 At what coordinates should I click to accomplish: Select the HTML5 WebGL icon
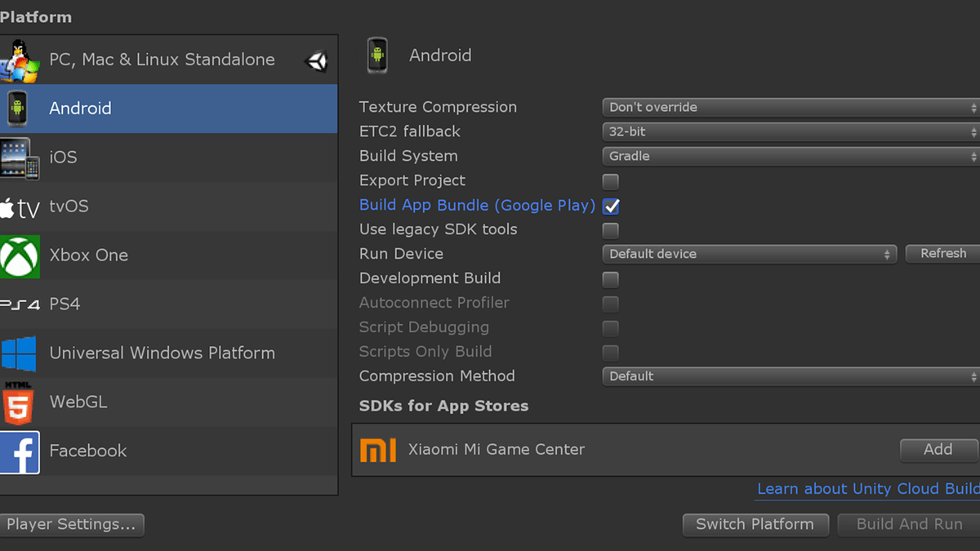pyautogui.click(x=18, y=402)
